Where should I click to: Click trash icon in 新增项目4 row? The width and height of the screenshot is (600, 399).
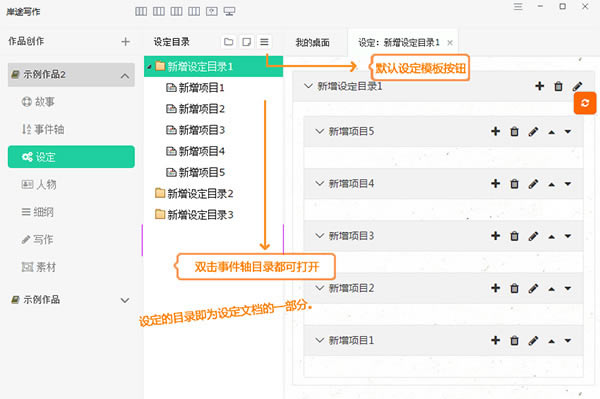514,184
